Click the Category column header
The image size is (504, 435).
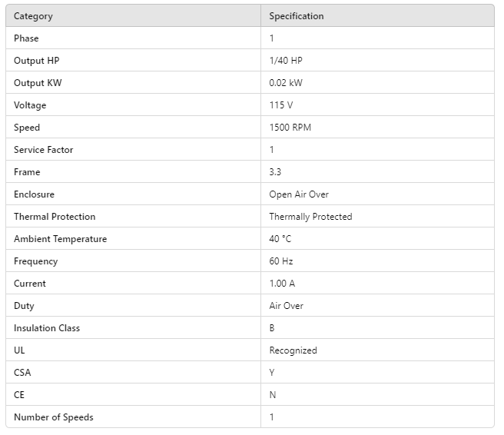[33, 16]
